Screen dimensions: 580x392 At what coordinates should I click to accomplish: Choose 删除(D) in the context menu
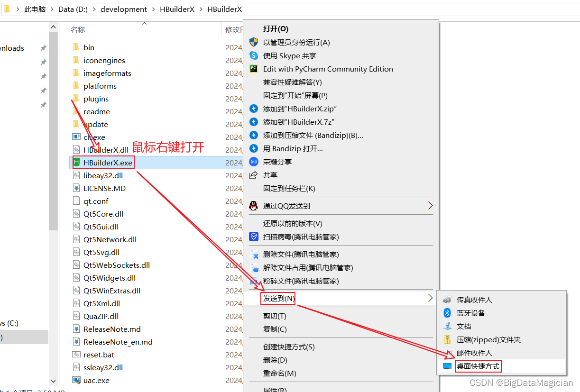click(x=275, y=360)
